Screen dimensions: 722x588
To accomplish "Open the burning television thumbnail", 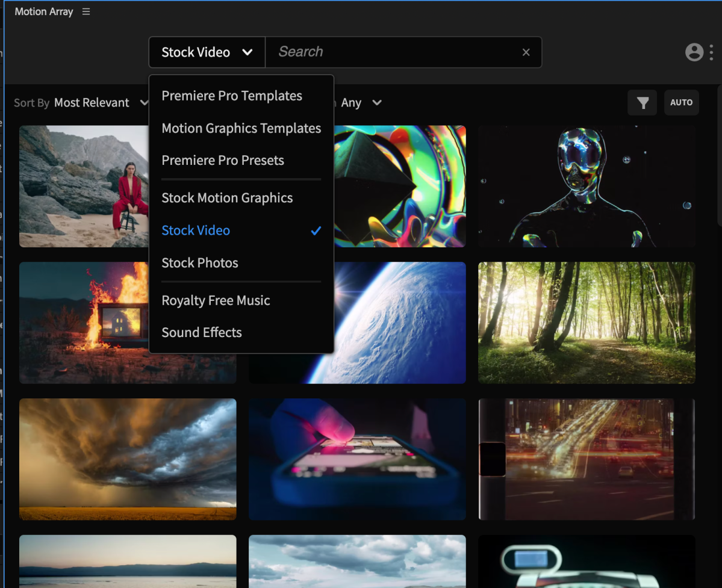I will pos(84,323).
